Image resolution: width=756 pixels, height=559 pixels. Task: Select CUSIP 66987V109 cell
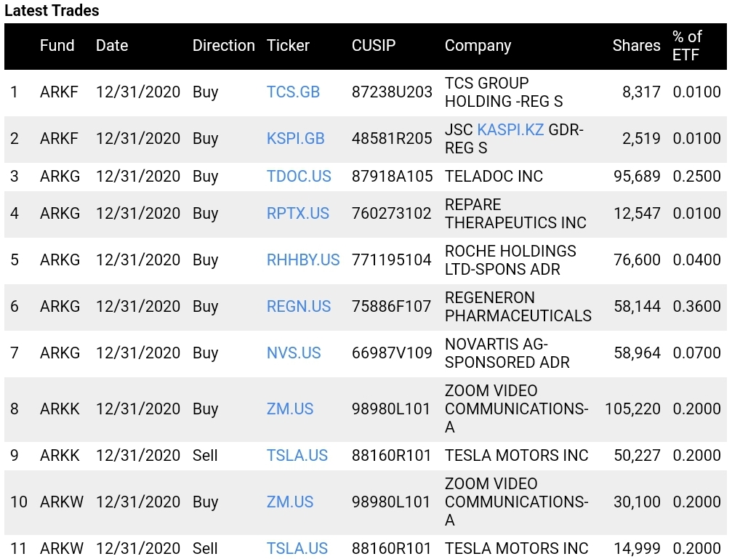coord(392,353)
